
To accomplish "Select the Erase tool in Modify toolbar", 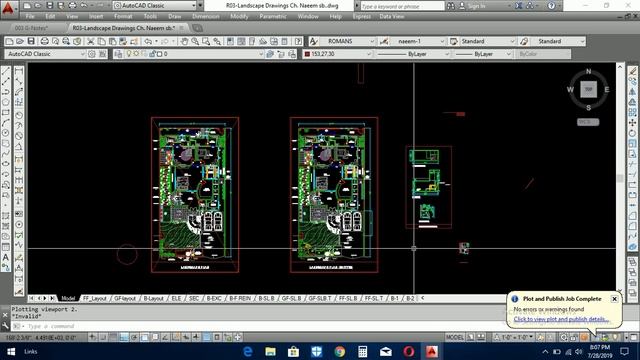I will 633,71.
